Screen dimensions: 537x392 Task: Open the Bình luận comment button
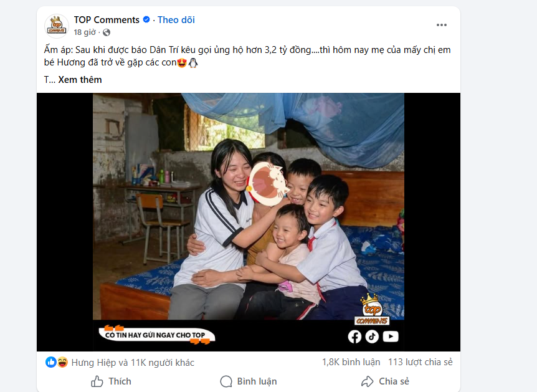249,381
